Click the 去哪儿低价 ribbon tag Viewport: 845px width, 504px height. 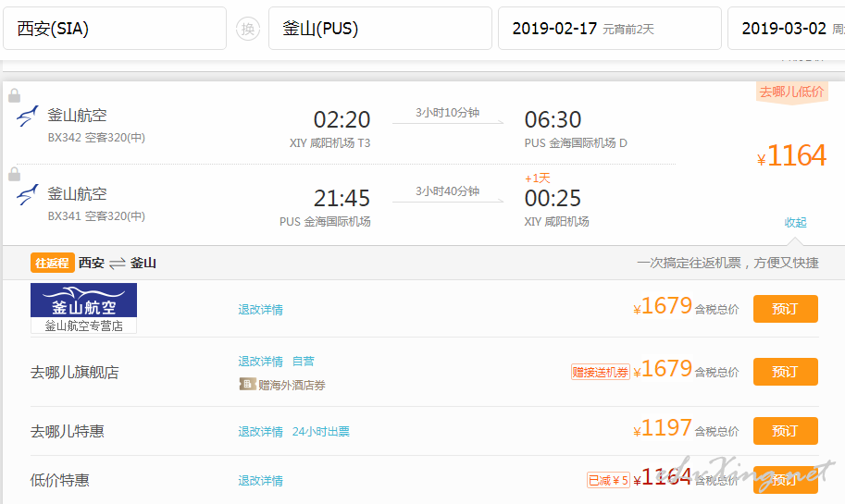click(x=791, y=92)
